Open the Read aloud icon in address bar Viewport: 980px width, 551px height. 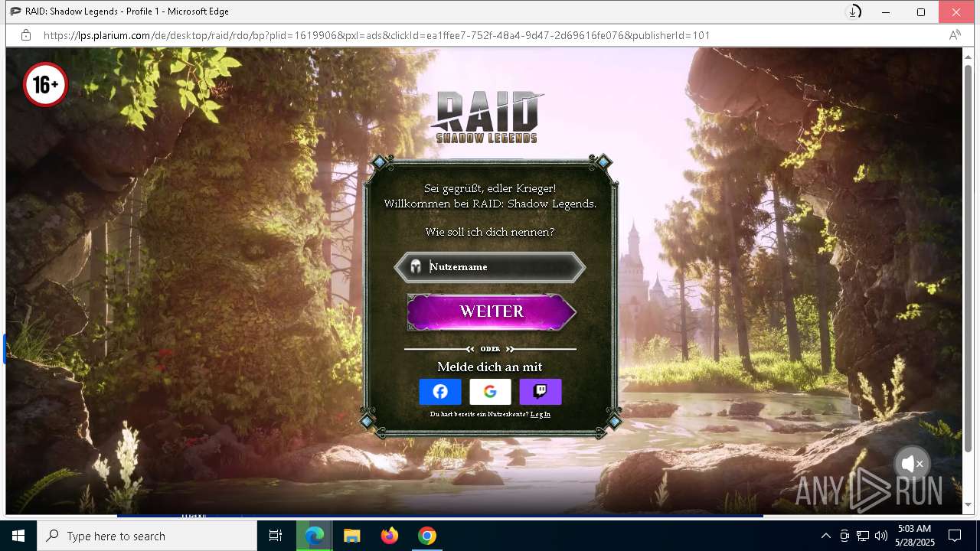point(955,35)
